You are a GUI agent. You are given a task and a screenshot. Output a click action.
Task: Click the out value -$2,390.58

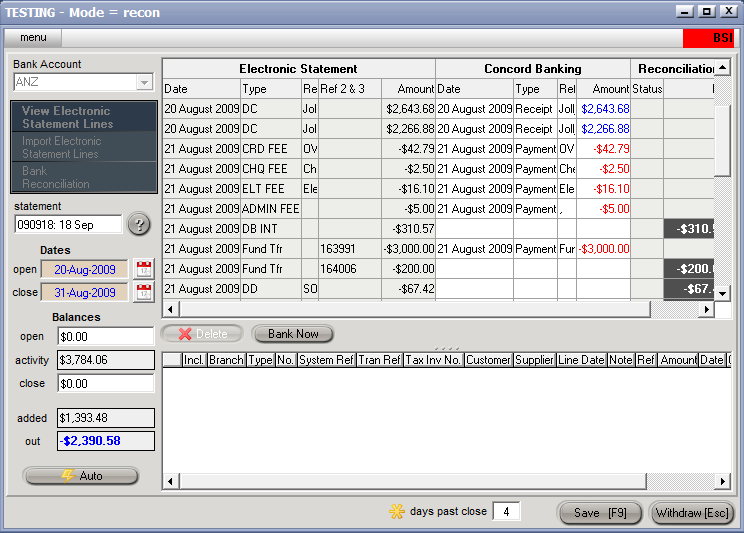pos(106,441)
